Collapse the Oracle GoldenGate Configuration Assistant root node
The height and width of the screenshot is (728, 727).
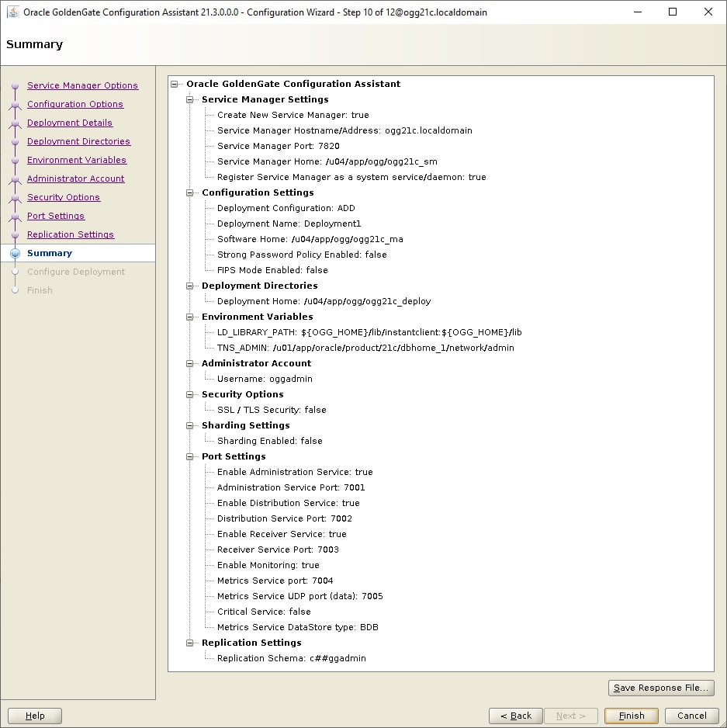click(174, 84)
